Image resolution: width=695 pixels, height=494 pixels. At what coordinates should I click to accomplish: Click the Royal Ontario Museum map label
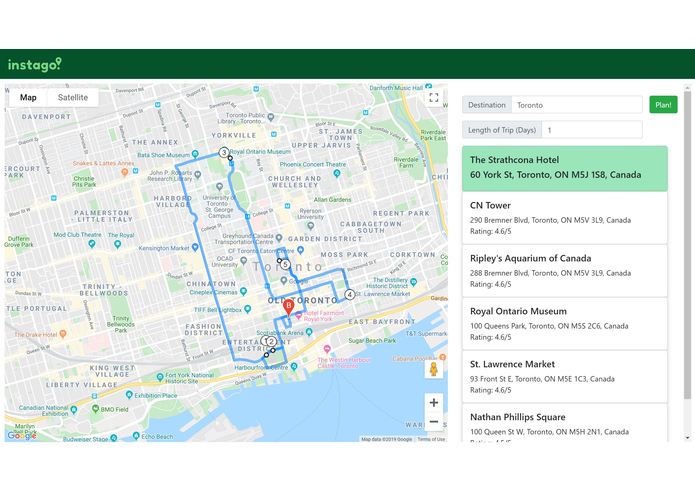coord(260,152)
